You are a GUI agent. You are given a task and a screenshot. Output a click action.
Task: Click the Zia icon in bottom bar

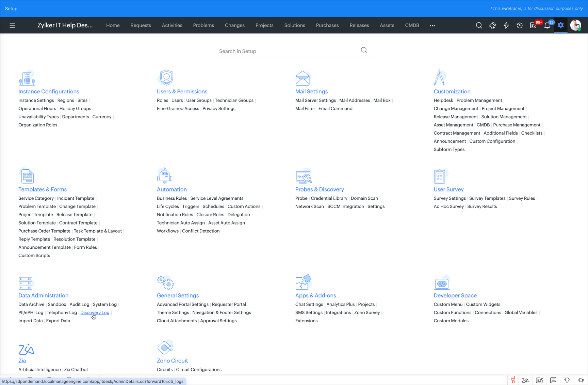(525, 380)
